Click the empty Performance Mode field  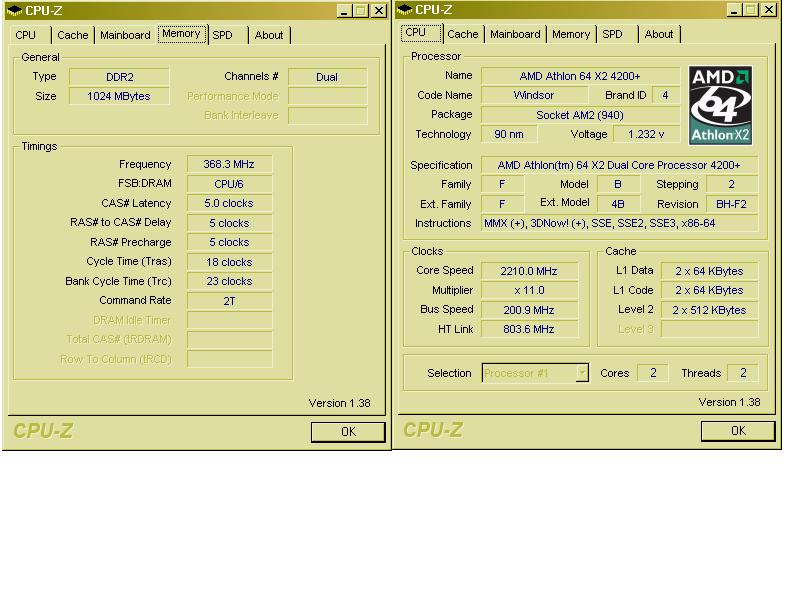coord(328,96)
